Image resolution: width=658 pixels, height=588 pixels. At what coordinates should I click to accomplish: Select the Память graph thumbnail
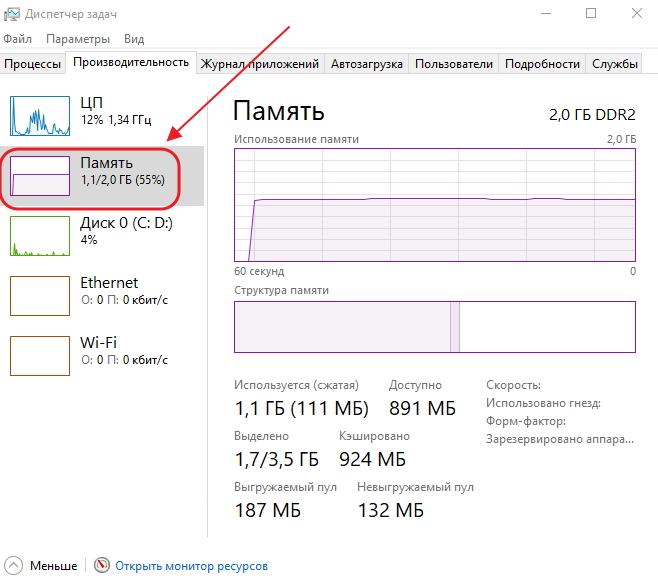(40, 176)
